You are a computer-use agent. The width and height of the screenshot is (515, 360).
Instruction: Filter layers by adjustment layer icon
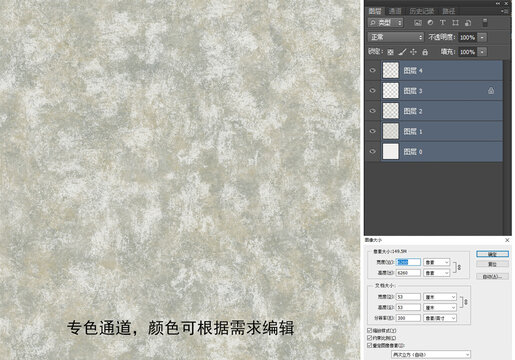coord(430,23)
